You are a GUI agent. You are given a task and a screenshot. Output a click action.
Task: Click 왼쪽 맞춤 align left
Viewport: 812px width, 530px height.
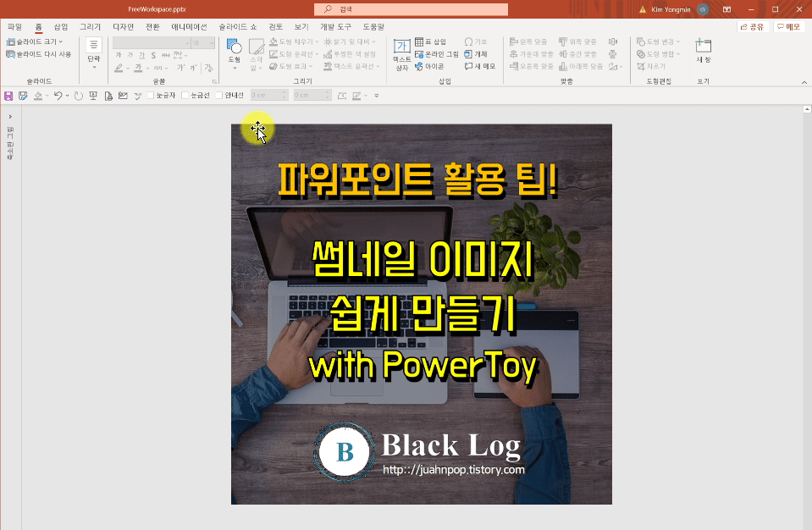[x=528, y=42]
